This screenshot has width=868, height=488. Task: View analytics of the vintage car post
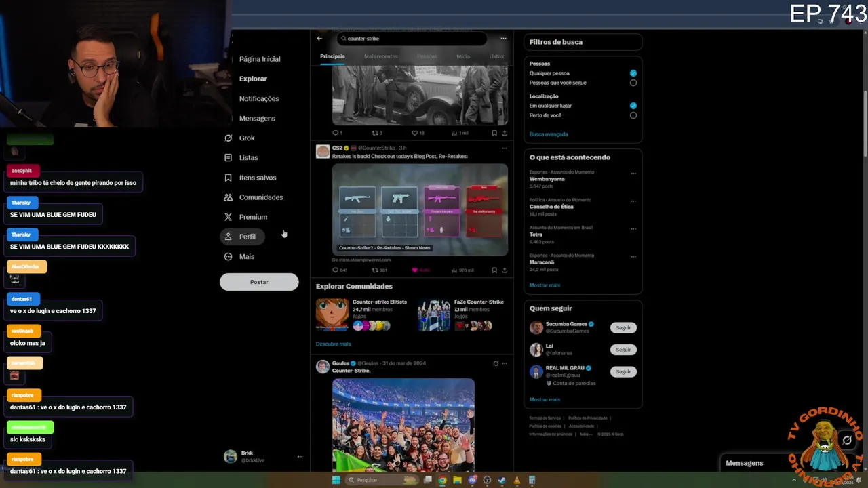(460, 133)
